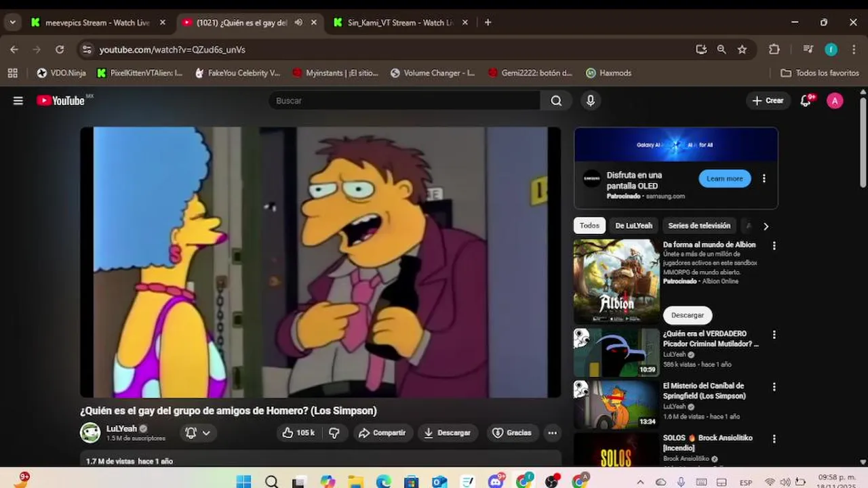This screenshot has height=488, width=868.
Task: Open Volume Changer bookmark
Action: 433,73
